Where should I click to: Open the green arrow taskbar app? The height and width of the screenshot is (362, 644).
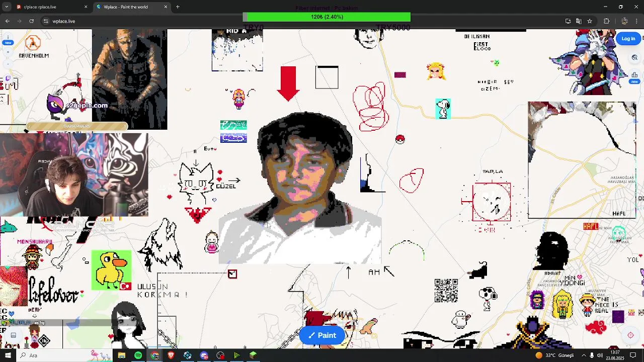(x=236, y=355)
